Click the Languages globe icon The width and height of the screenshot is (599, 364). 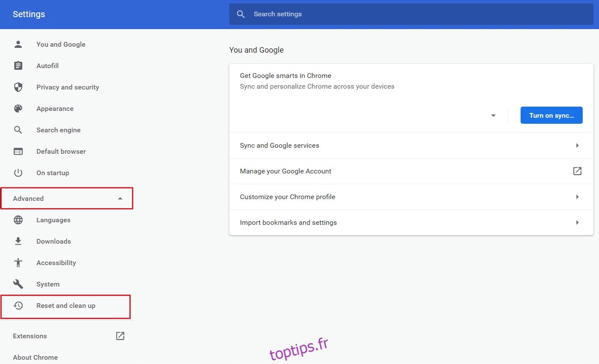click(x=18, y=220)
